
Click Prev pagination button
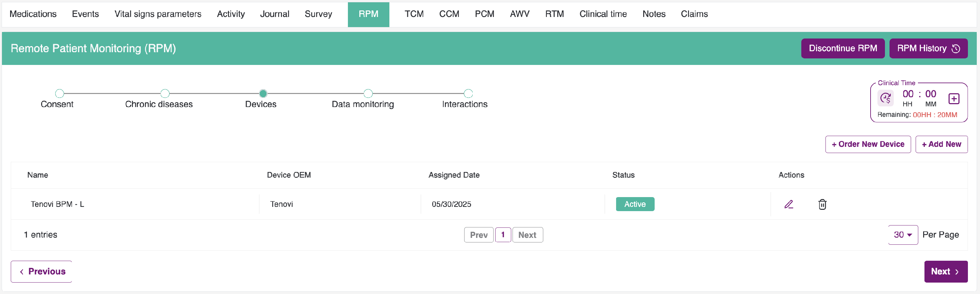479,235
